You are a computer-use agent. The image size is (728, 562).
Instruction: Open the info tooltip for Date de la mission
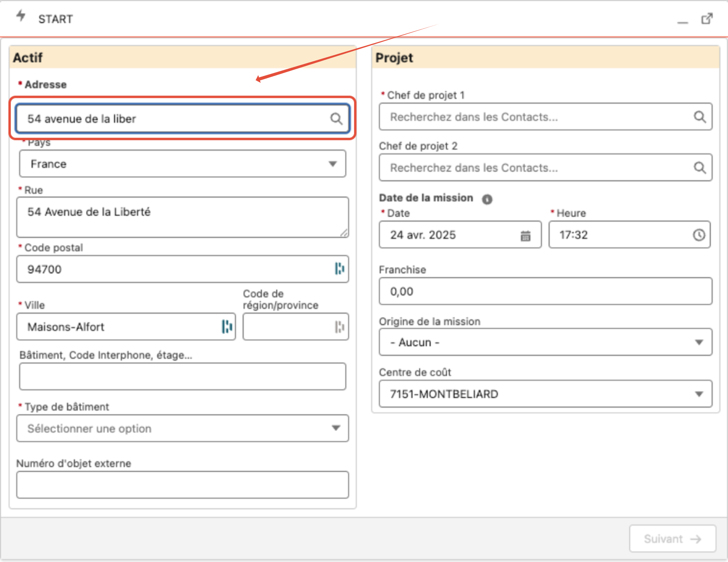[x=487, y=199]
